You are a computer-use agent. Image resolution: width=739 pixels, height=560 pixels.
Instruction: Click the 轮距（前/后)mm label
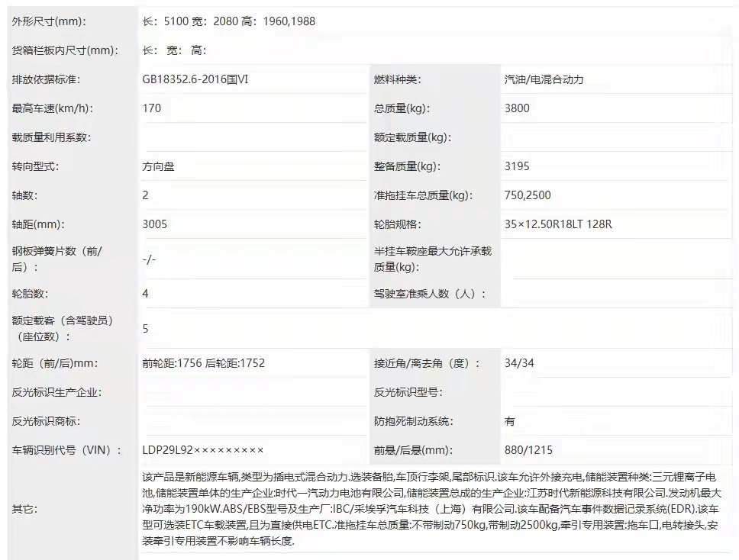55,363
